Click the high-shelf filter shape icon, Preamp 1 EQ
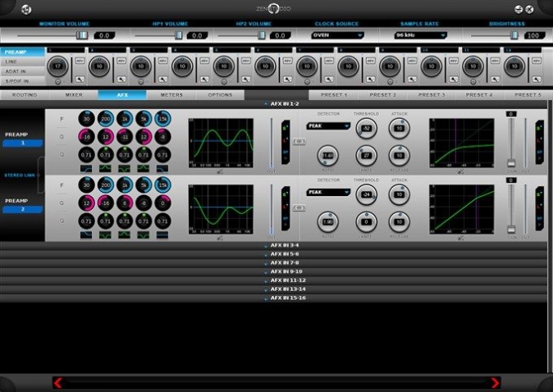553x392 pixels. [162, 168]
